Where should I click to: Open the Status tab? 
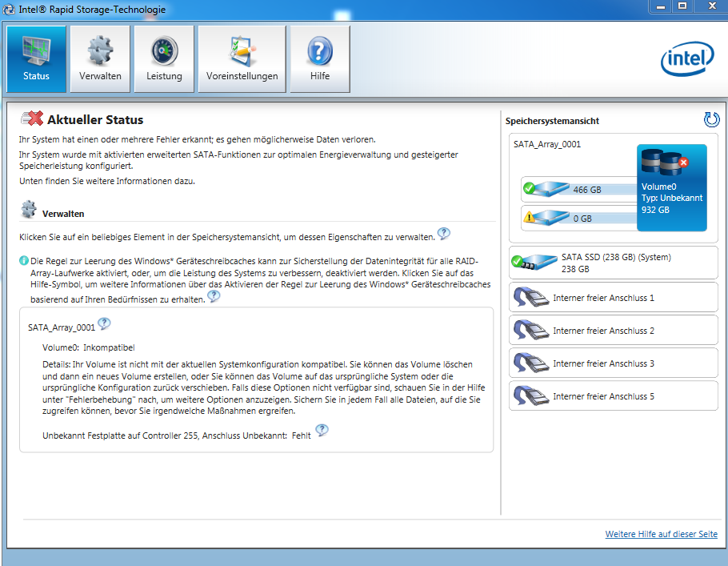[x=36, y=59]
